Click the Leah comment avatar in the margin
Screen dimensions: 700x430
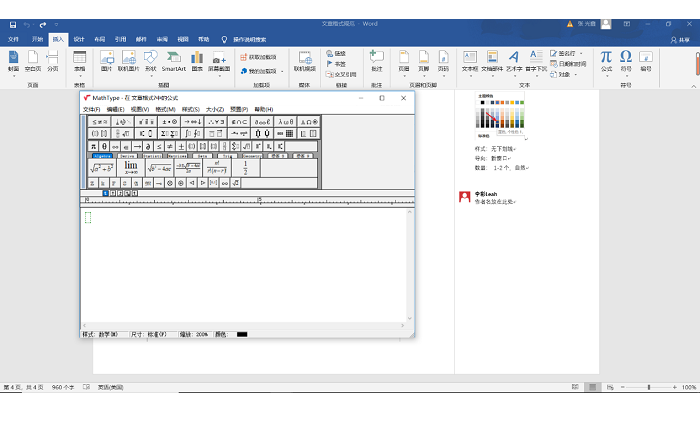point(464,196)
